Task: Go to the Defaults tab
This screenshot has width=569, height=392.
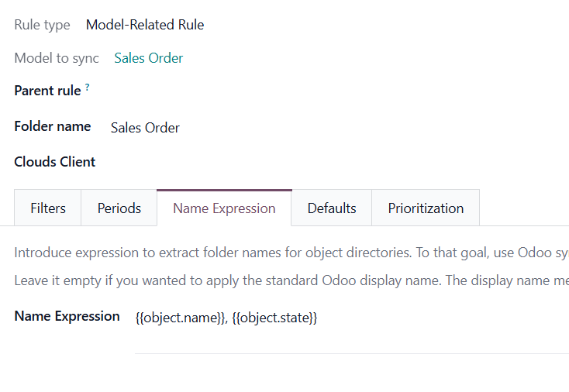Action: coord(332,208)
